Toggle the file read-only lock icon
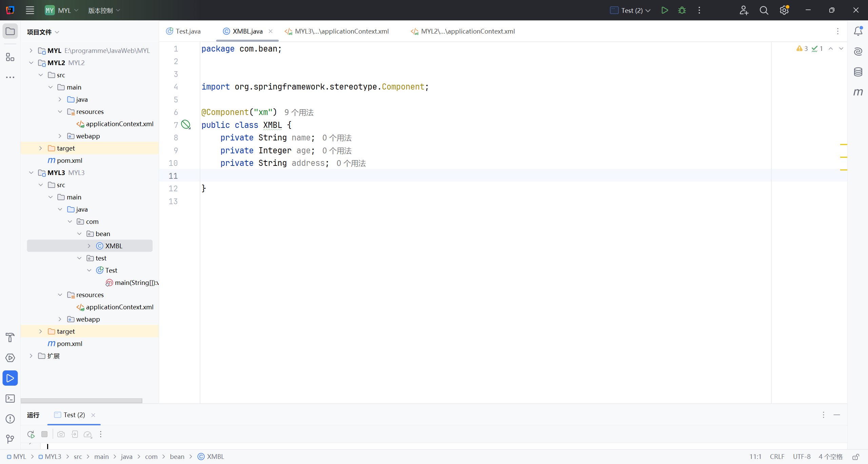868x464 pixels. (x=856, y=457)
